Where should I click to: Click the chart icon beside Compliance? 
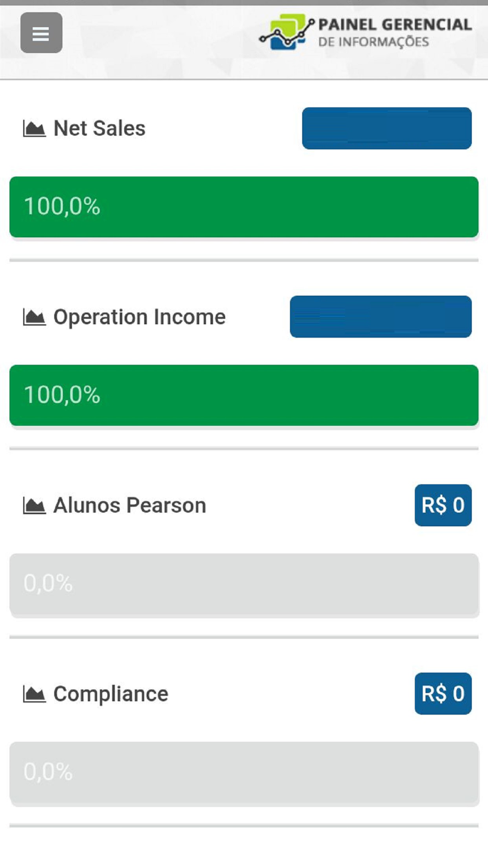(34, 694)
